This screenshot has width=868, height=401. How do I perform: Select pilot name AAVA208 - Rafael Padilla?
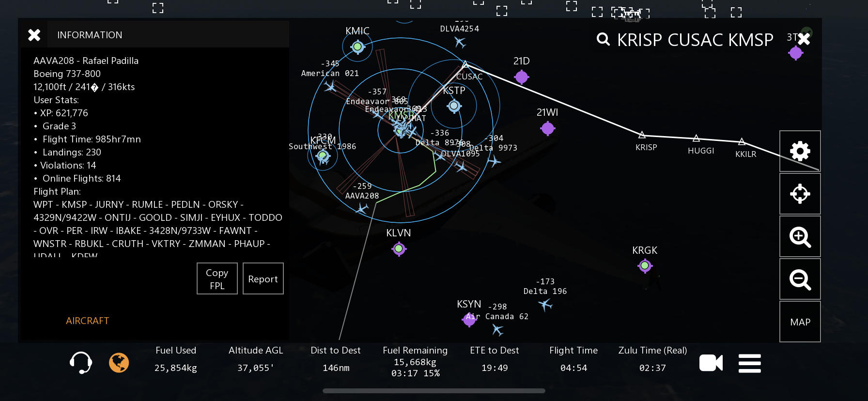86,61
